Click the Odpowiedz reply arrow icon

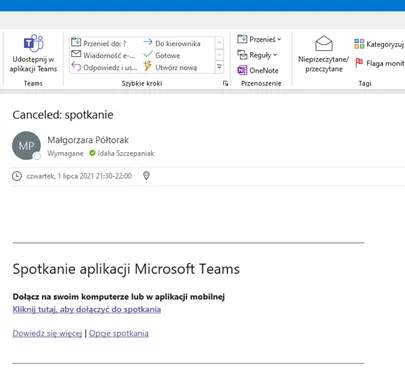[76, 67]
